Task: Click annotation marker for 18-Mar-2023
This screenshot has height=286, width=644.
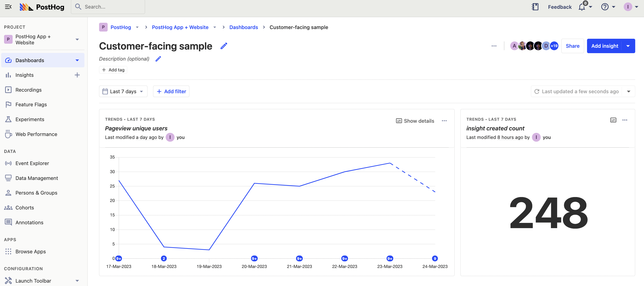Action: click(x=164, y=259)
